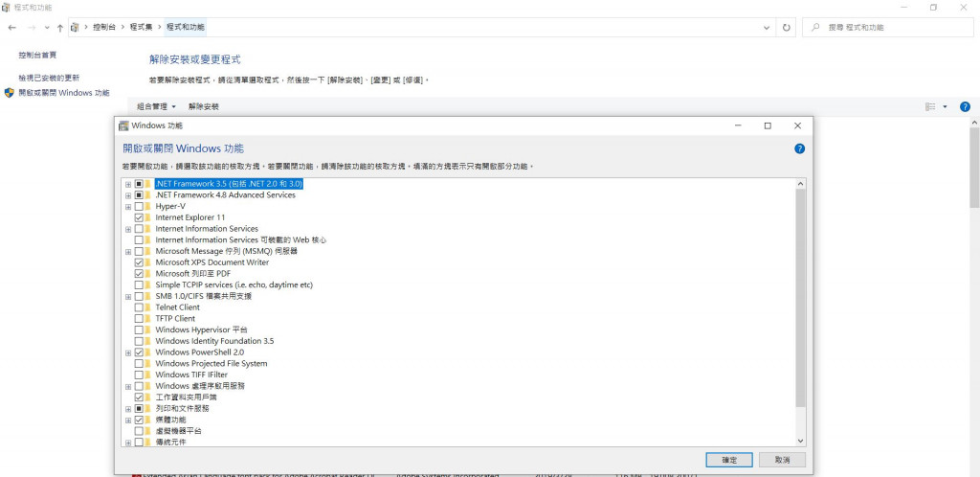Expand Microsoft Message 佇列 (MSMQ) 伺服器 node
Screen dimensions: 980x477
(128, 251)
